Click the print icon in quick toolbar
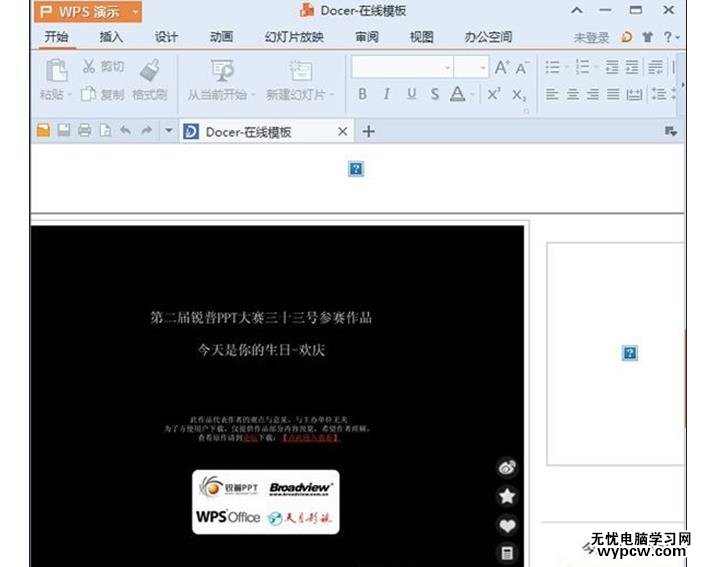This screenshot has width=702, height=567. tap(85, 131)
